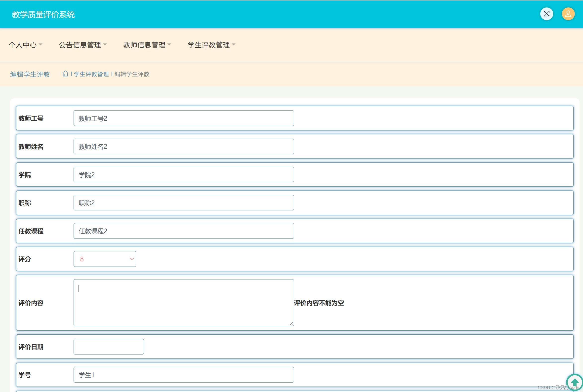Focus the 教师工号 input field
Screen dimensions: 583x392
(x=184, y=118)
